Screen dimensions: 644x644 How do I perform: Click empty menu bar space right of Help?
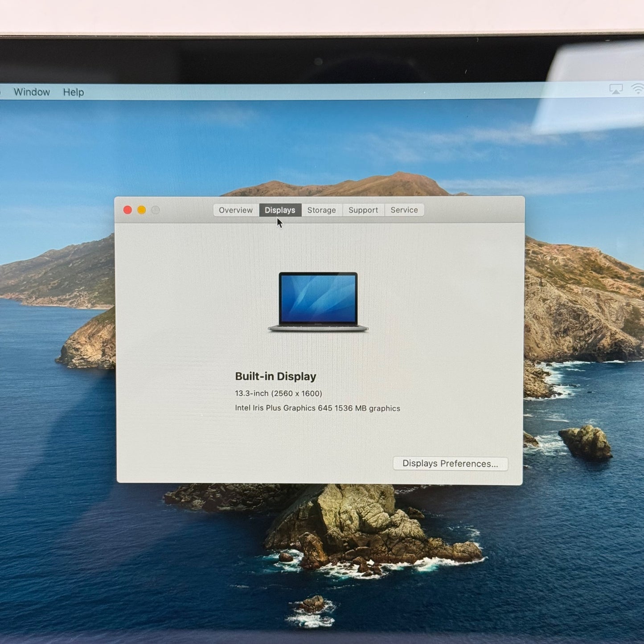pyautogui.click(x=312, y=92)
